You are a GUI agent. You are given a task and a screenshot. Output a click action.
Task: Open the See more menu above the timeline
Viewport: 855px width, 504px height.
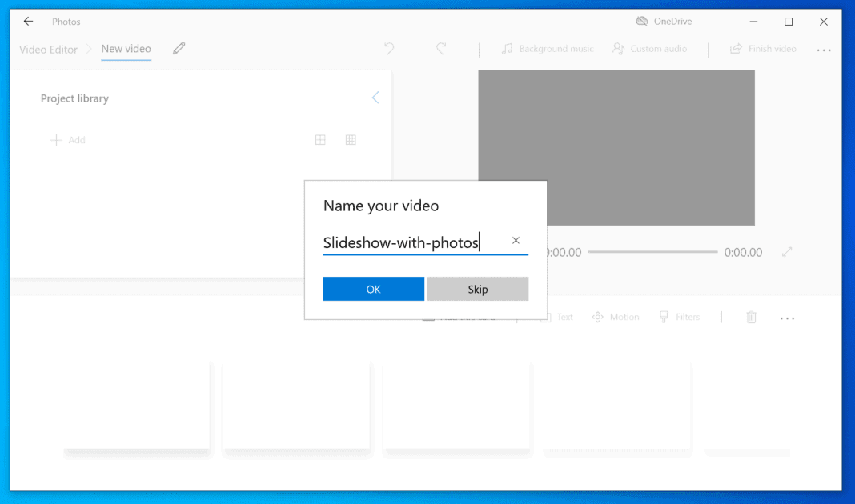(x=787, y=318)
